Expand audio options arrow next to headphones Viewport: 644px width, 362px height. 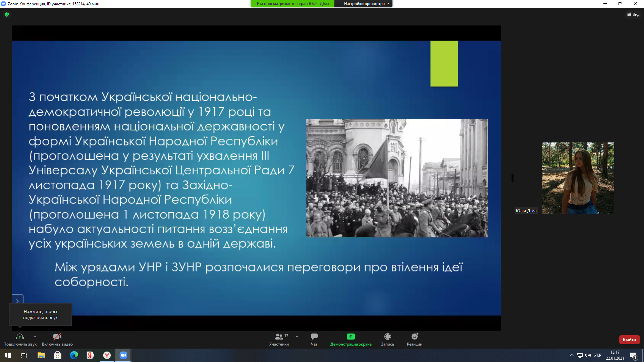[x=35, y=337]
